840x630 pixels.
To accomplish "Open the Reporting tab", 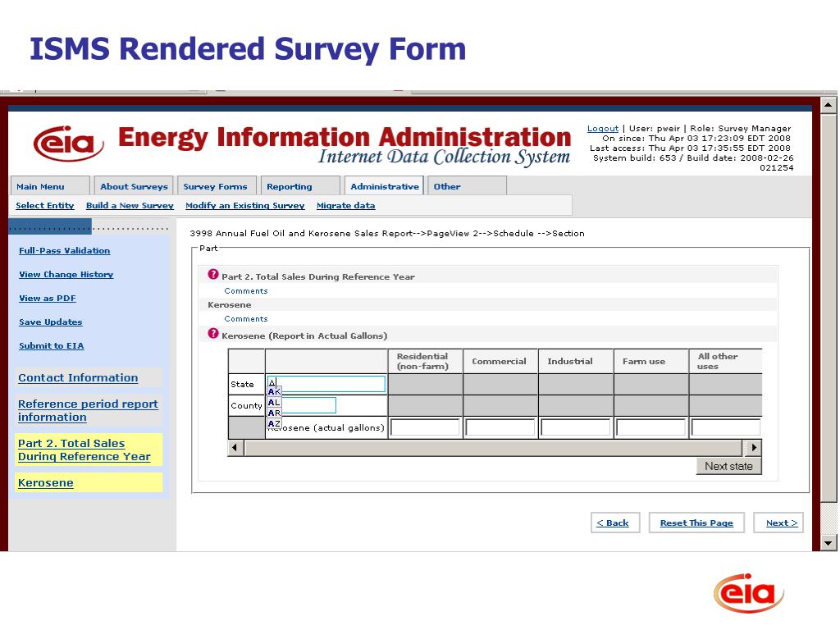I will 300,186.
